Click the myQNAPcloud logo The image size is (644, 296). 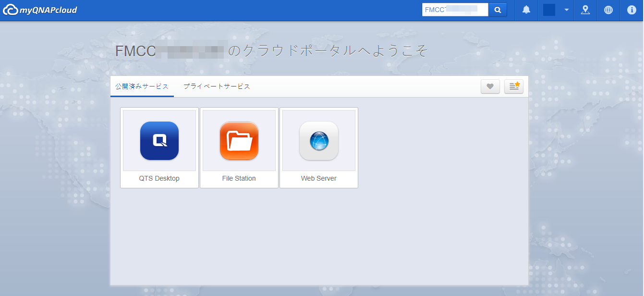40,10
